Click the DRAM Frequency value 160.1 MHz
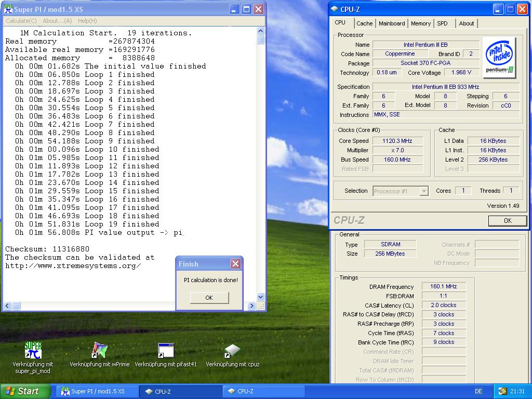The height and width of the screenshot is (399, 532). pyautogui.click(x=444, y=286)
